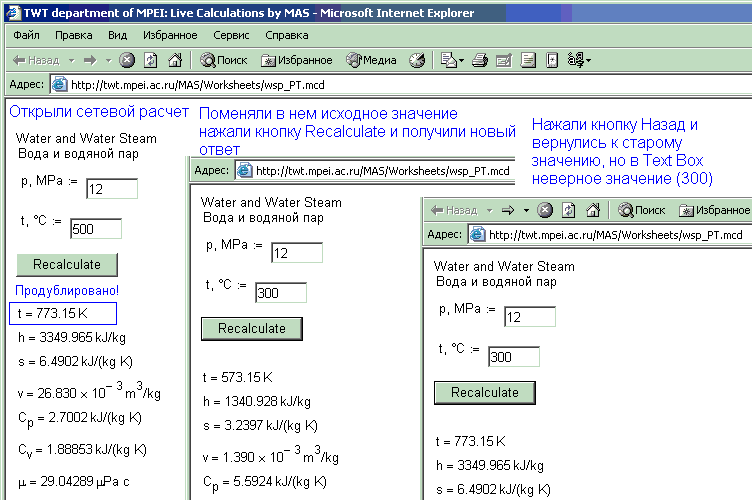The image size is (752, 500).
Task: Click the Discuss notepad toolbar icon
Action: tap(528, 60)
